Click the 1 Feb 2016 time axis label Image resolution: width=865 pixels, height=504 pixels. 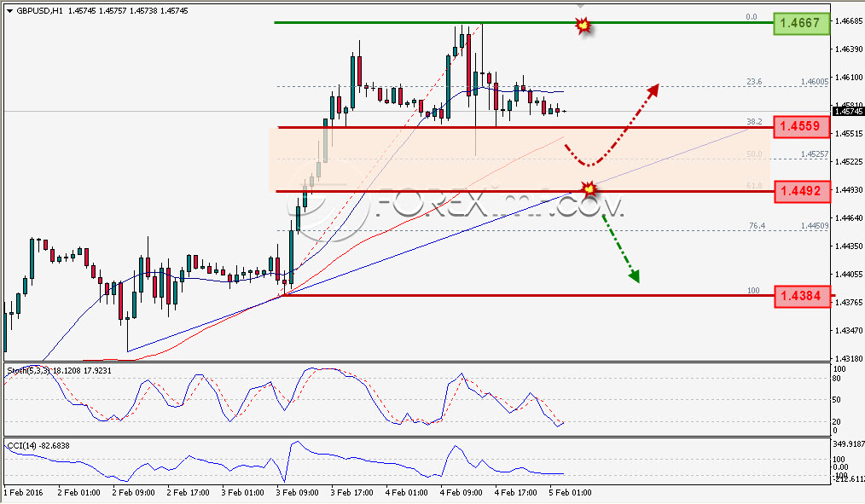tap(23, 492)
